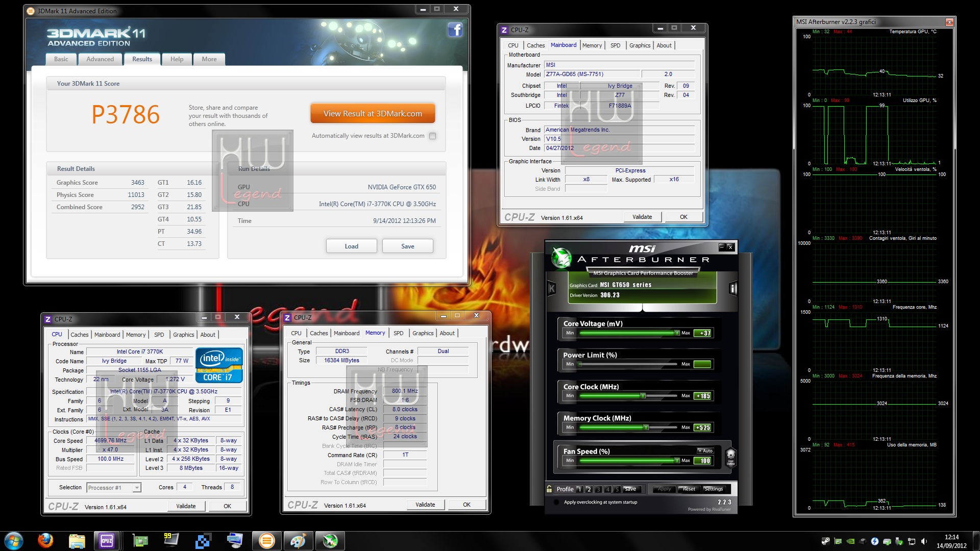Open the blue squares taskbar icon

click(203, 541)
